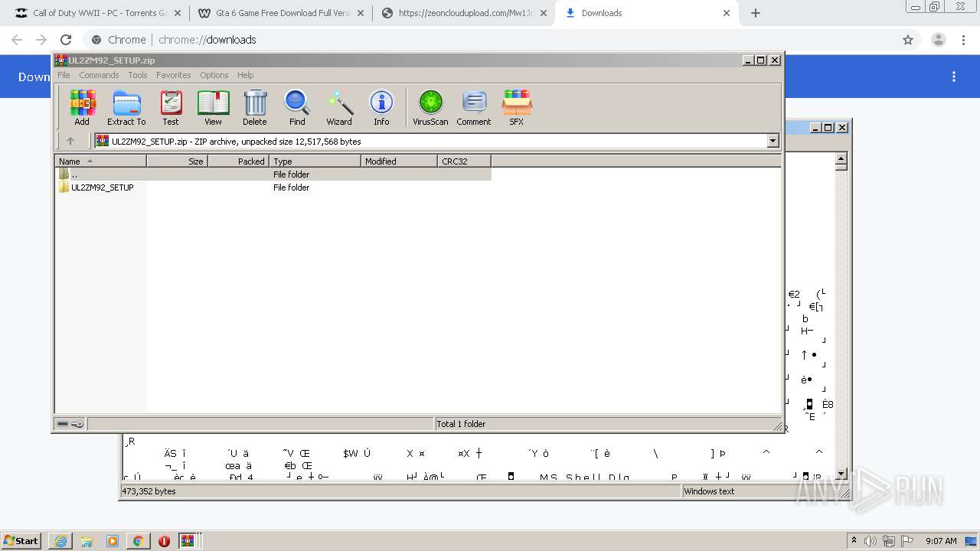Bookmark this page with star icon
The image size is (980, 551).
(x=908, y=40)
